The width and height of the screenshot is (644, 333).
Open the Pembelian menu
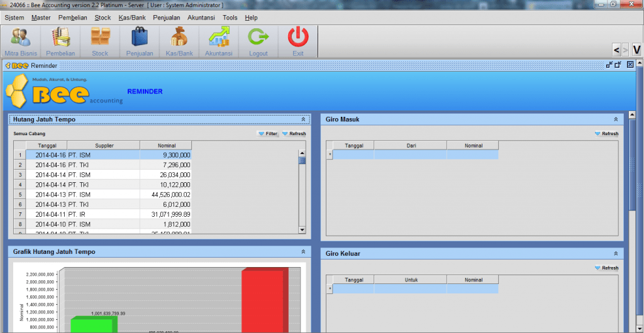(x=73, y=18)
